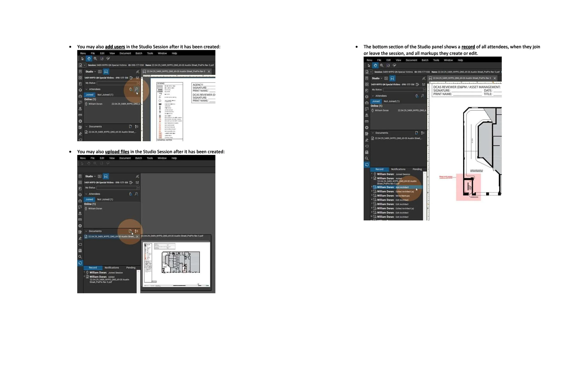Click 'Joined Session' record entry in upload files screenshot

[x=110, y=273]
